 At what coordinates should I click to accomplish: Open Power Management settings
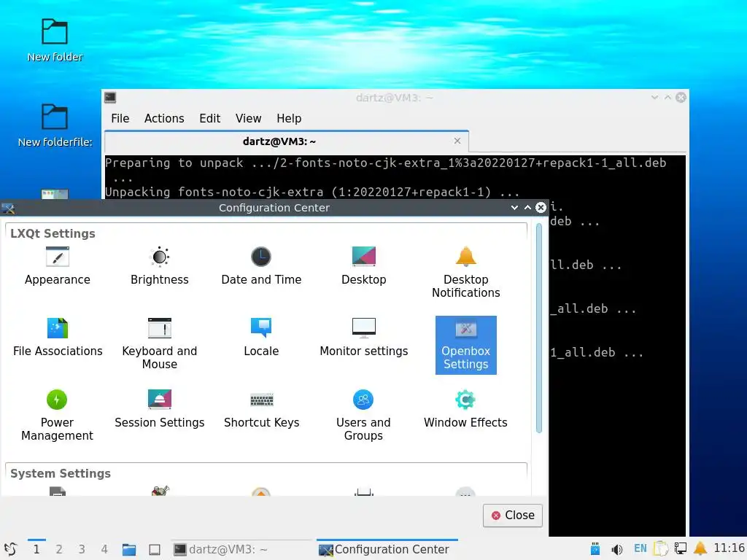57,415
